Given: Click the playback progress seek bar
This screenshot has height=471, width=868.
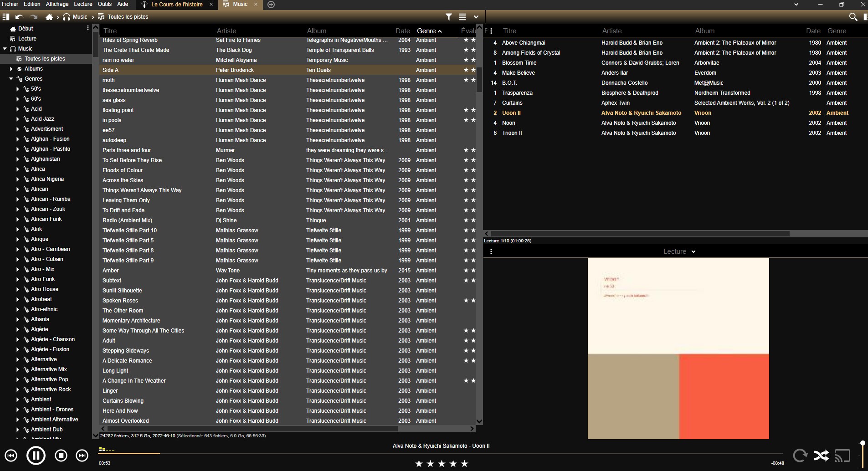Looking at the screenshot, I should (x=441, y=454).
